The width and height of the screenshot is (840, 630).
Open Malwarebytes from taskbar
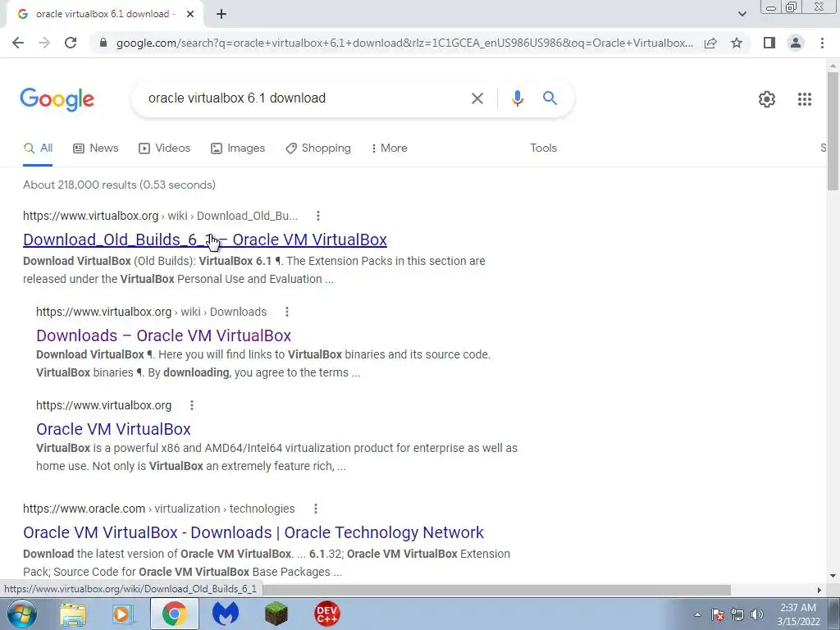click(225, 614)
